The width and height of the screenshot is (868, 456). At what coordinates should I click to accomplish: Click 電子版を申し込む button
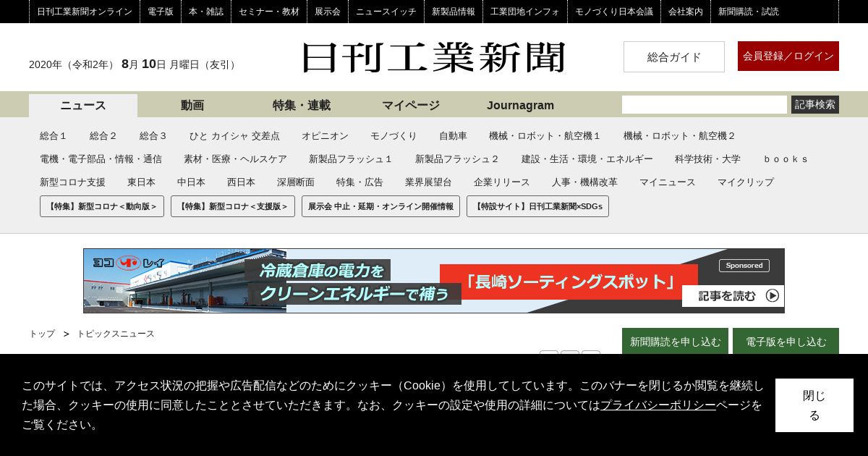pos(786,342)
